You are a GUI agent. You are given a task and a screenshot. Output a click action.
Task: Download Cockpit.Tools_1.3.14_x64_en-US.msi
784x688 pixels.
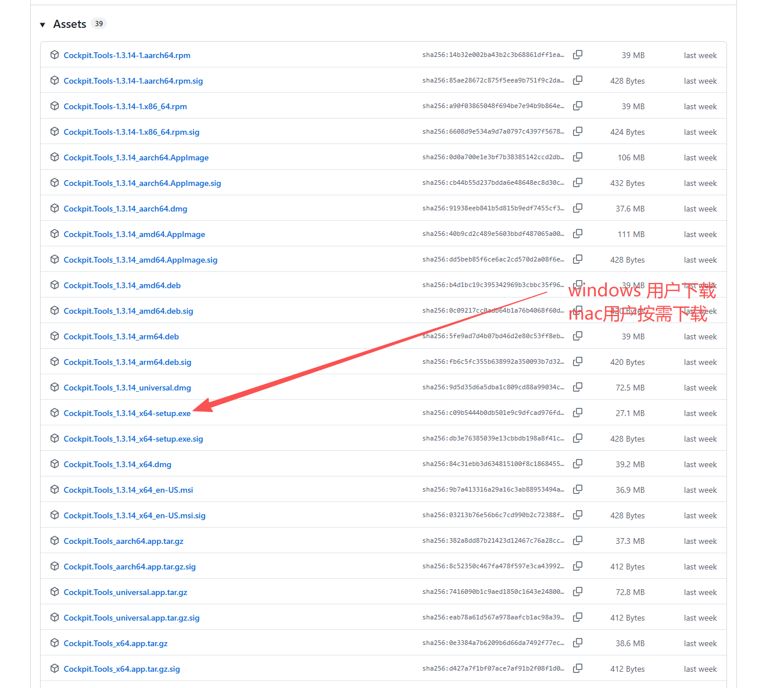[x=128, y=490]
